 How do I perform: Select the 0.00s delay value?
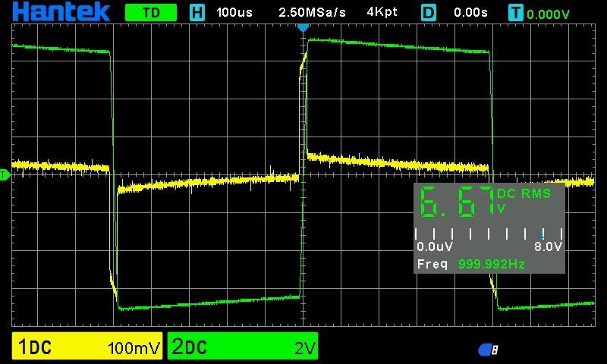472,13
